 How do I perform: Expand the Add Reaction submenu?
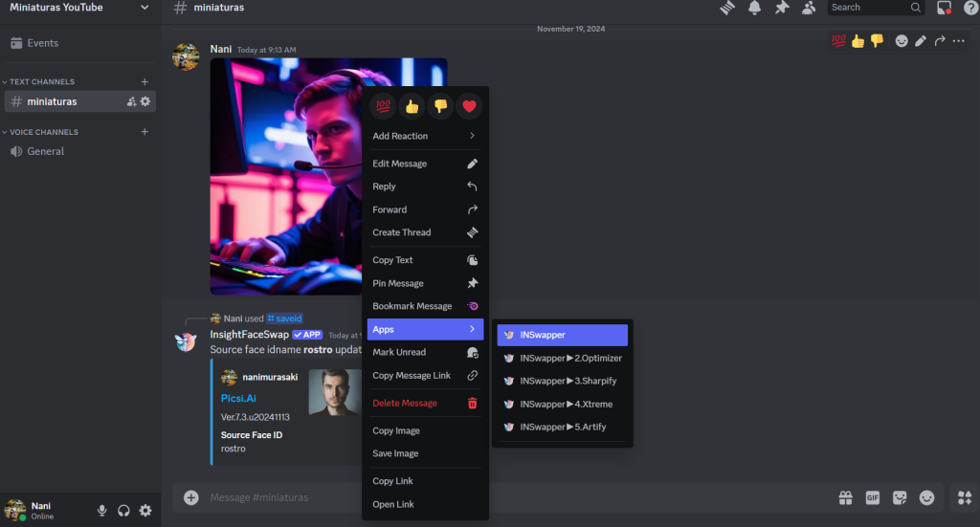point(425,136)
